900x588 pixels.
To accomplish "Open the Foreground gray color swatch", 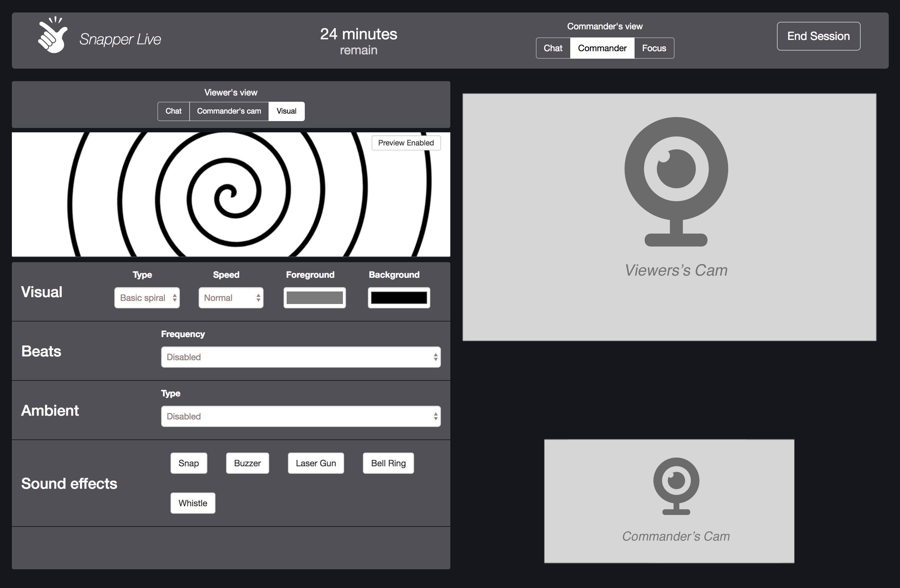I will coord(314,298).
